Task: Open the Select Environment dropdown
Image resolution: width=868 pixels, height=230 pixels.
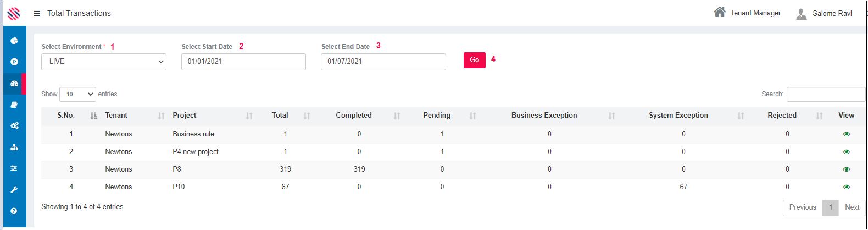Action: 104,62
